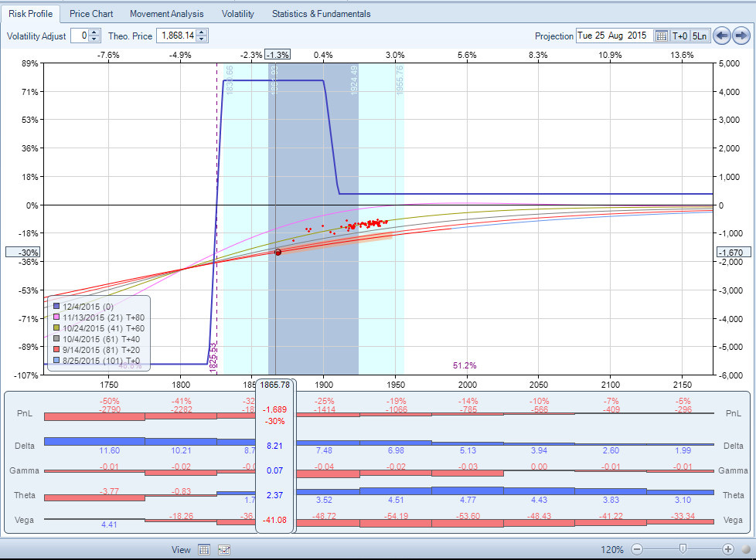Switch to the Price Chart tab
This screenshot has width=756, height=560.
click(91, 14)
